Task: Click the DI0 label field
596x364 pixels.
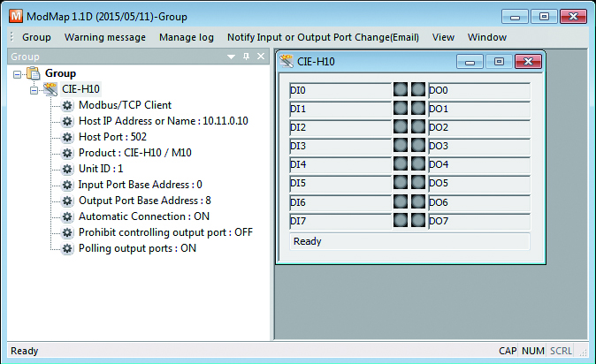Action: 340,90
